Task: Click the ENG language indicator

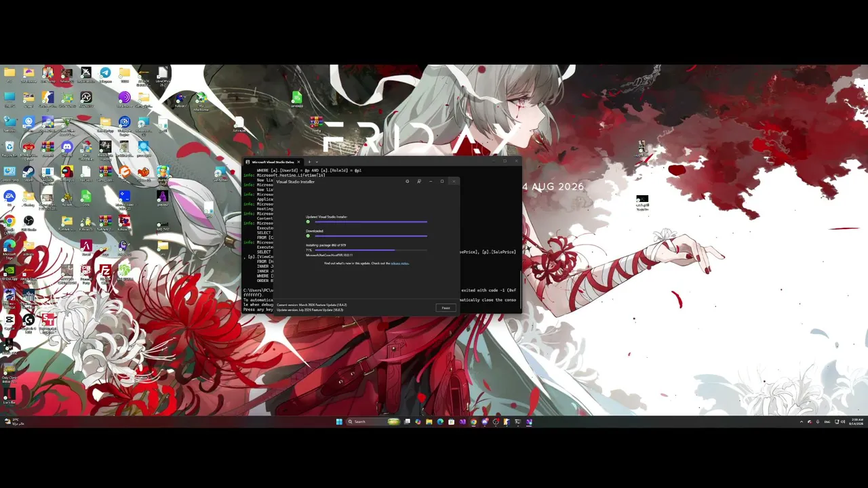Action: [827, 422]
